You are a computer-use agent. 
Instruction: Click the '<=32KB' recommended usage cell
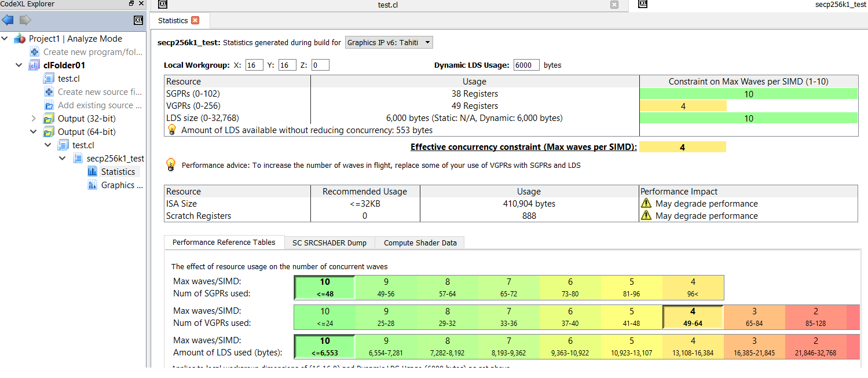point(365,204)
